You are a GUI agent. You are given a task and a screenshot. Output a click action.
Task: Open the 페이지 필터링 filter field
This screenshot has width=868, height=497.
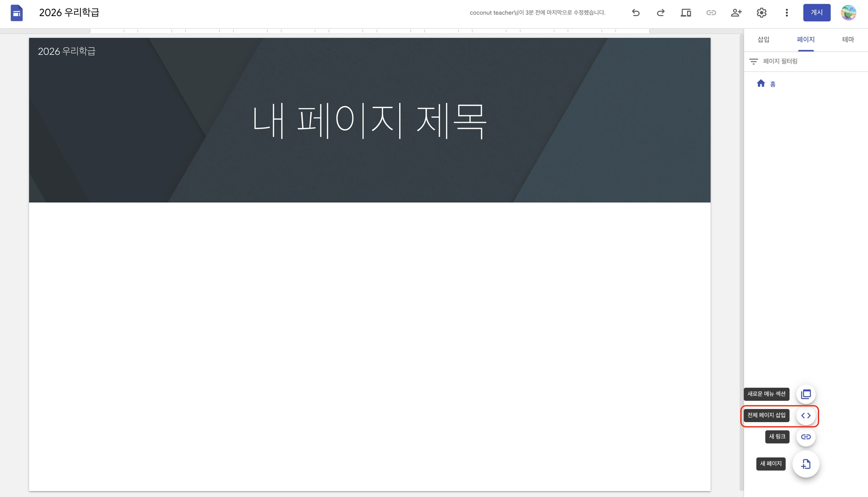pyautogui.click(x=780, y=61)
